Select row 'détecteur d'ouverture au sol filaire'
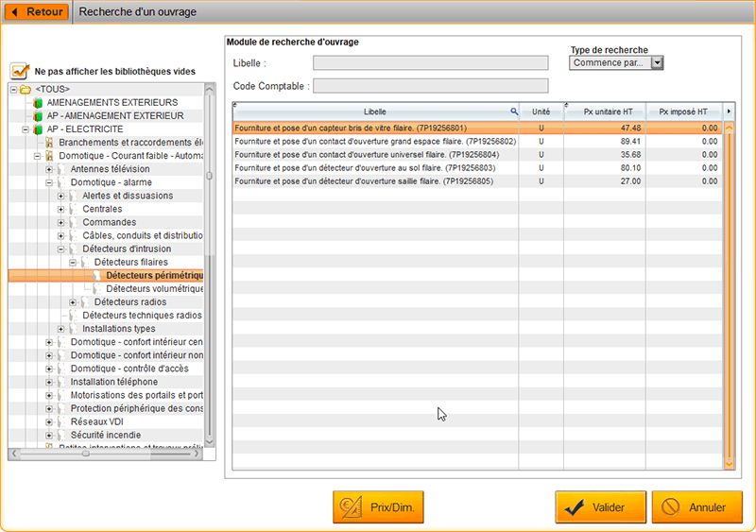Image resolution: width=756 pixels, height=532 pixels. (x=477, y=168)
